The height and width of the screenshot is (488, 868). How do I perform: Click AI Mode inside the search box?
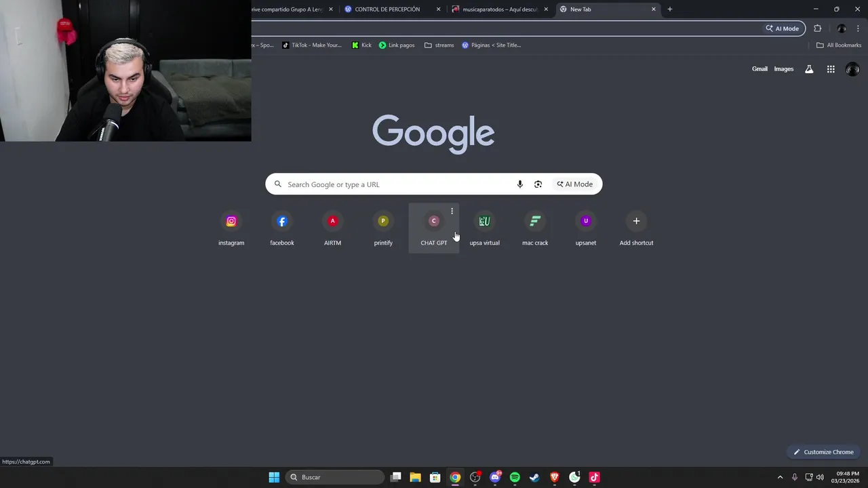coord(575,184)
